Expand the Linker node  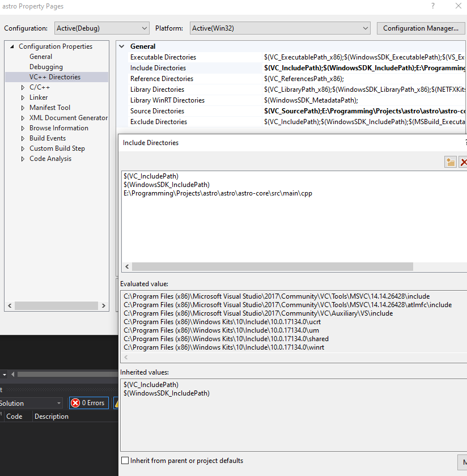point(23,97)
